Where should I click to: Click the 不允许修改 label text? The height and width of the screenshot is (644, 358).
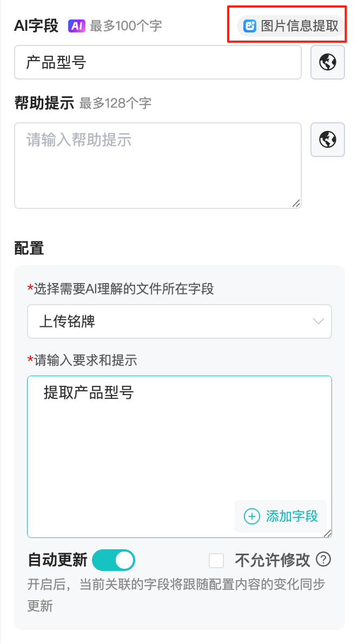pyautogui.click(x=273, y=560)
